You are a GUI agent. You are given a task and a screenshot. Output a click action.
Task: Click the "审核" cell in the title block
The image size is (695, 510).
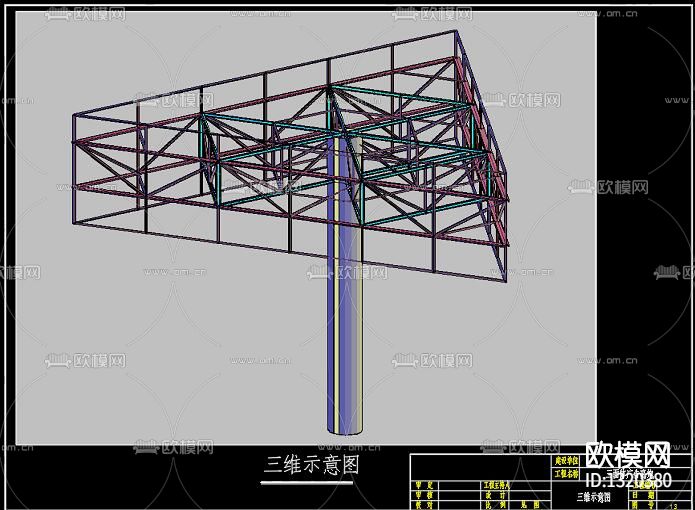(424, 495)
